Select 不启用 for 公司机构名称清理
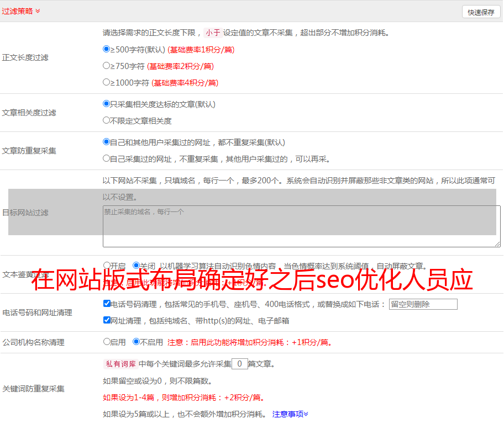This screenshot has width=504, height=424. pos(136,342)
